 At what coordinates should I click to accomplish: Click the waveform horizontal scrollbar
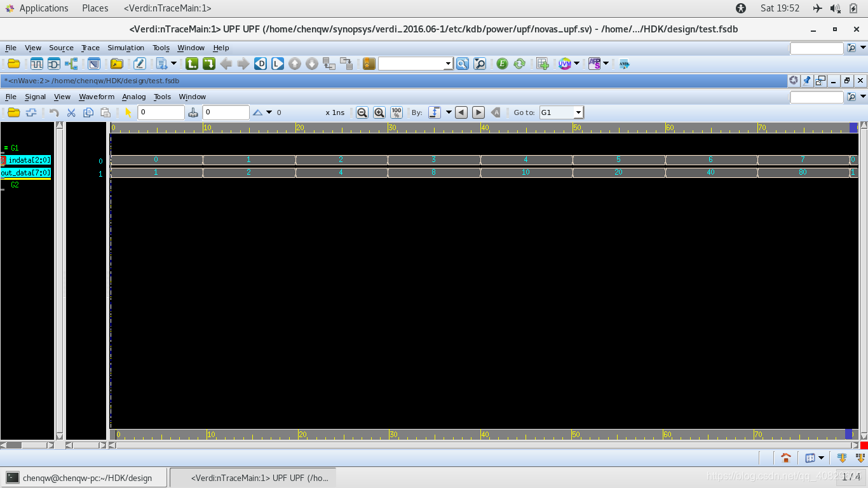tap(485, 445)
